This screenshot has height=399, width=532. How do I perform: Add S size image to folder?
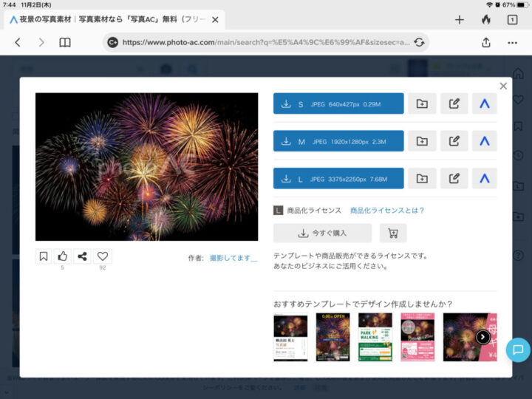point(421,104)
